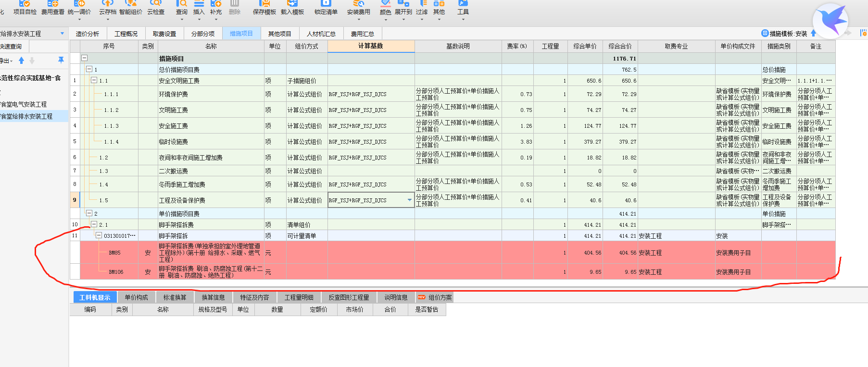868x367 pixels.
Task: Click the floating hummingbird assistant icon
Action: [830, 21]
